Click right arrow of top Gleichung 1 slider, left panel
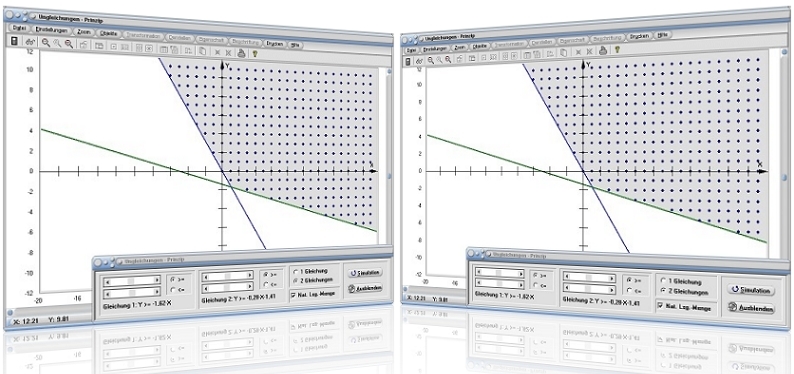This screenshot has width=794, height=374. pyautogui.click(x=157, y=280)
